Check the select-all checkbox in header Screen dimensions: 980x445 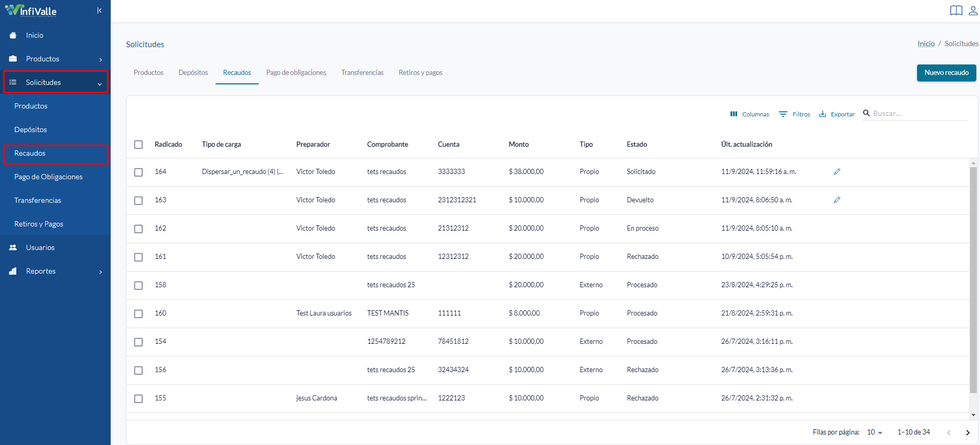[x=139, y=144]
